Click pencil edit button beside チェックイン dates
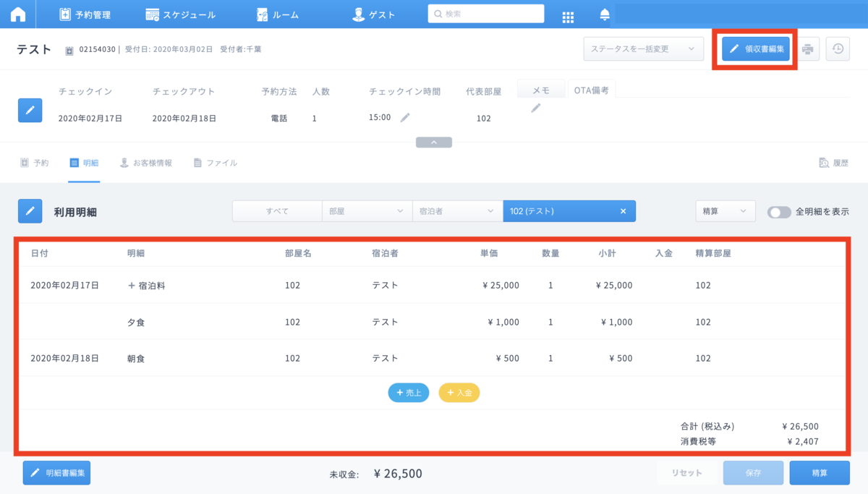This screenshot has width=868, height=494. (x=30, y=110)
